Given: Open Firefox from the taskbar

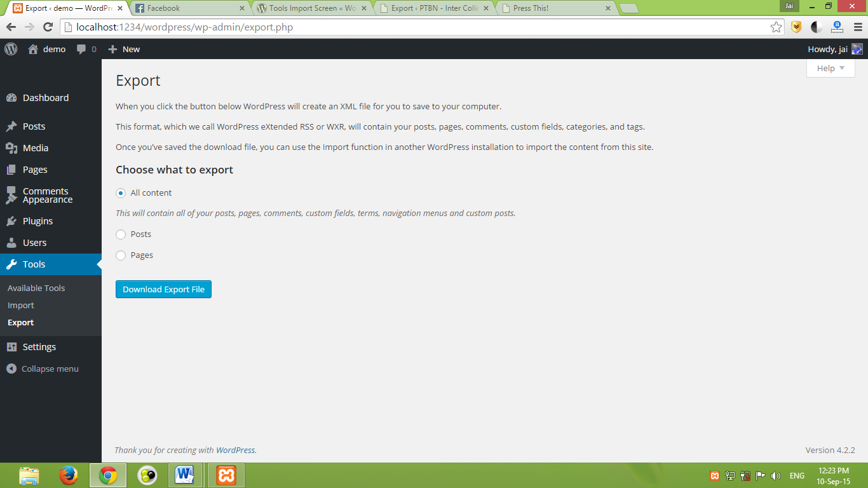Looking at the screenshot, I should click(69, 475).
